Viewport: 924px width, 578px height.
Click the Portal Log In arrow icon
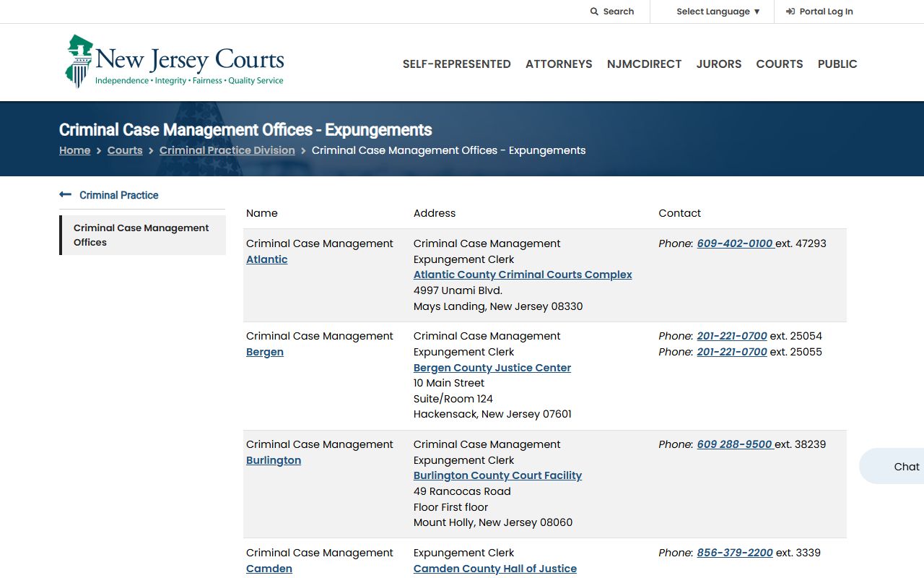pos(790,12)
